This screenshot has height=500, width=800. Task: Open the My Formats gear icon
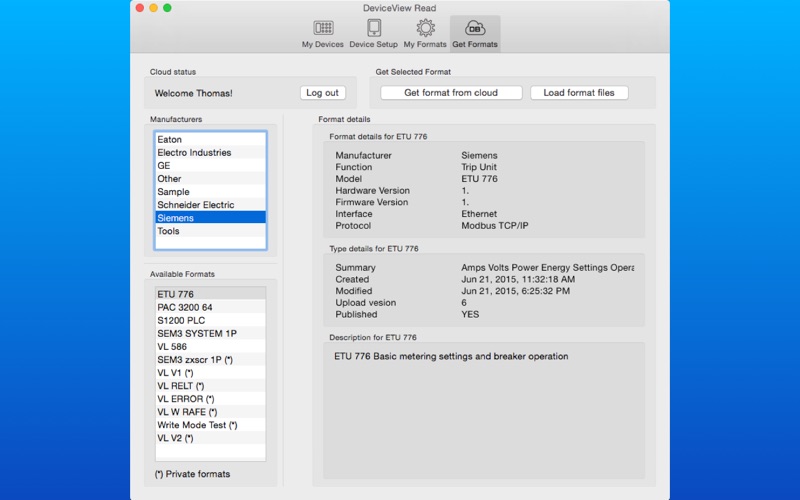[x=424, y=32]
